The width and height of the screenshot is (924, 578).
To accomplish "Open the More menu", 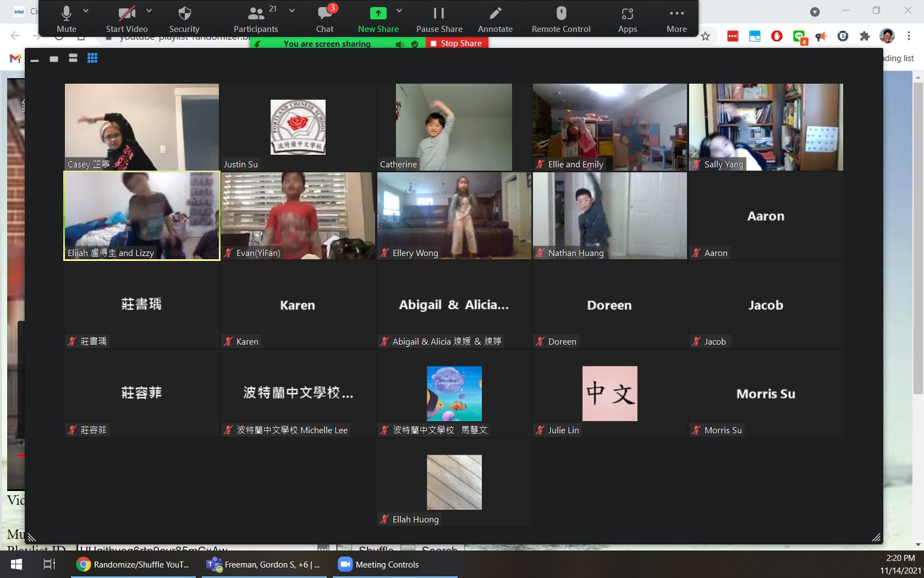I will tap(676, 13).
